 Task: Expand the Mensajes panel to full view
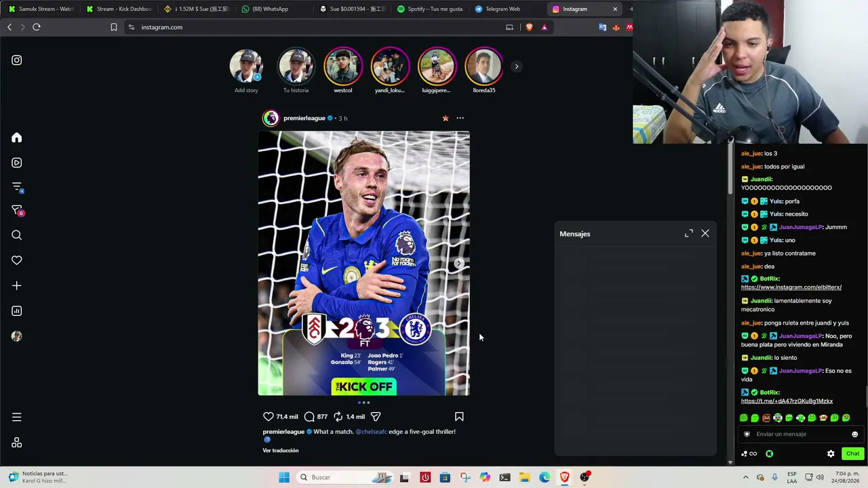point(689,233)
